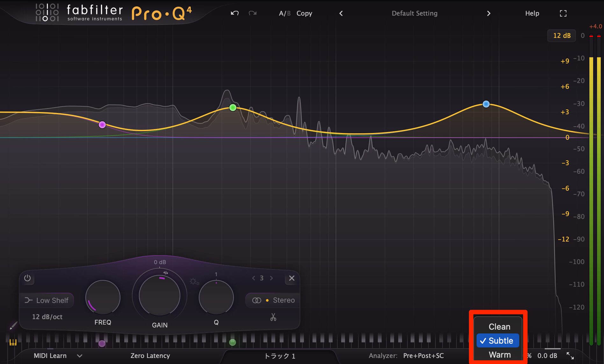Open the 12 dB display range selector
Image resolution: width=604 pixels, height=364 pixels.
pos(562,36)
